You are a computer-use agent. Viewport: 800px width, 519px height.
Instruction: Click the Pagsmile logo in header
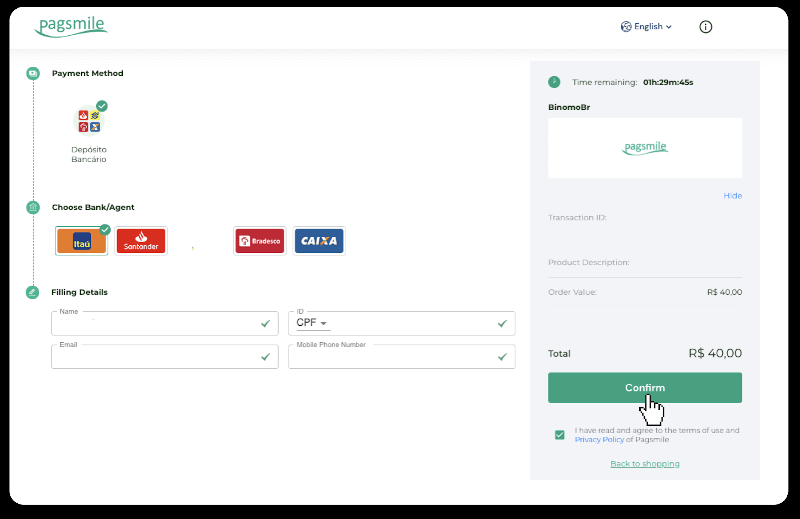point(70,26)
